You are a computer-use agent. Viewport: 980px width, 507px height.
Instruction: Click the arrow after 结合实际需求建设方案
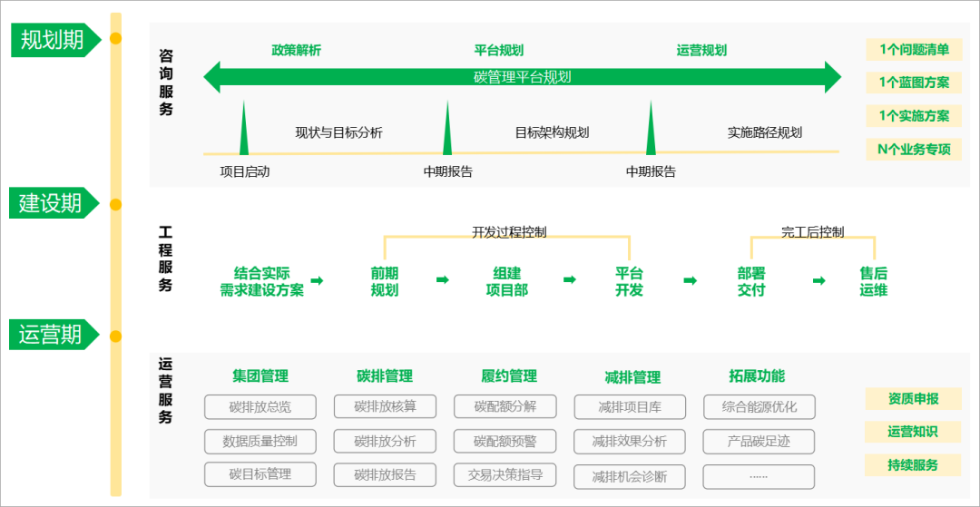click(x=317, y=280)
